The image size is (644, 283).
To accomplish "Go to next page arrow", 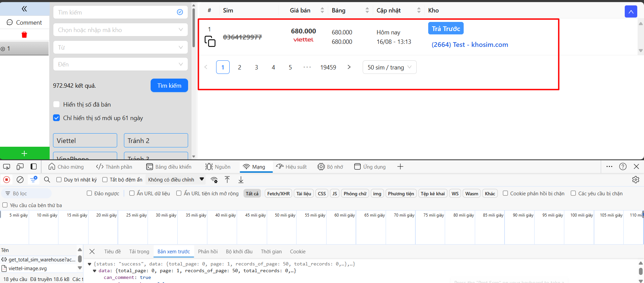I will pyautogui.click(x=349, y=67).
